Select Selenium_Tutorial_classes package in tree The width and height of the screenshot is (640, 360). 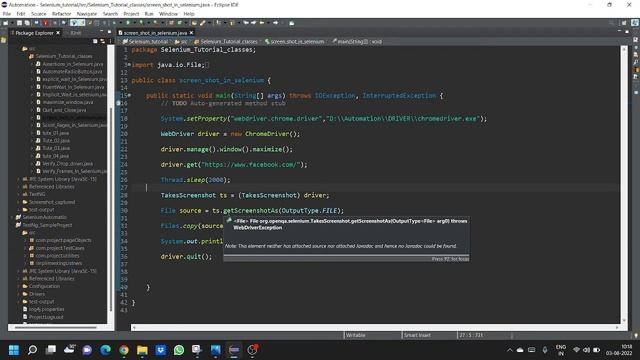pyautogui.click(x=64, y=56)
